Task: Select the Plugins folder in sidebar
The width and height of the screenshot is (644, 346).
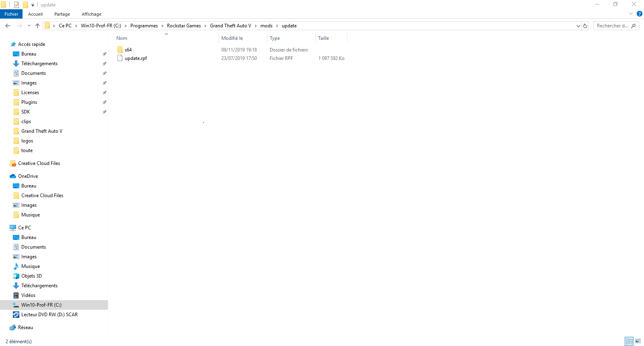Action: point(29,102)
